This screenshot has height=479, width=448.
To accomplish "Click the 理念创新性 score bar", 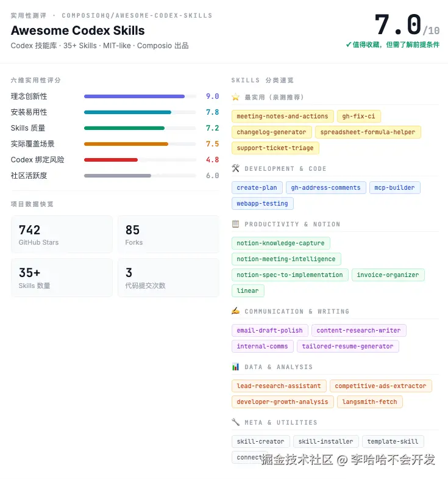I will pos(140,96).
